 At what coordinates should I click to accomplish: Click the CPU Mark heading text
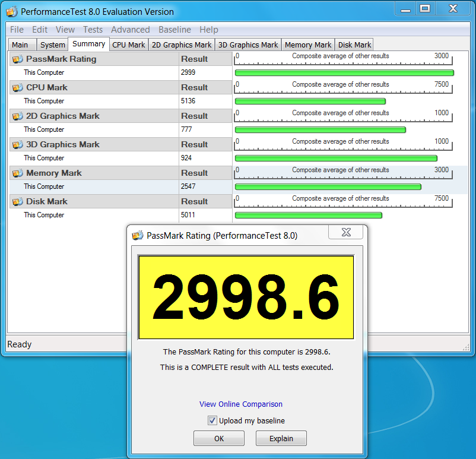[47, 87]
